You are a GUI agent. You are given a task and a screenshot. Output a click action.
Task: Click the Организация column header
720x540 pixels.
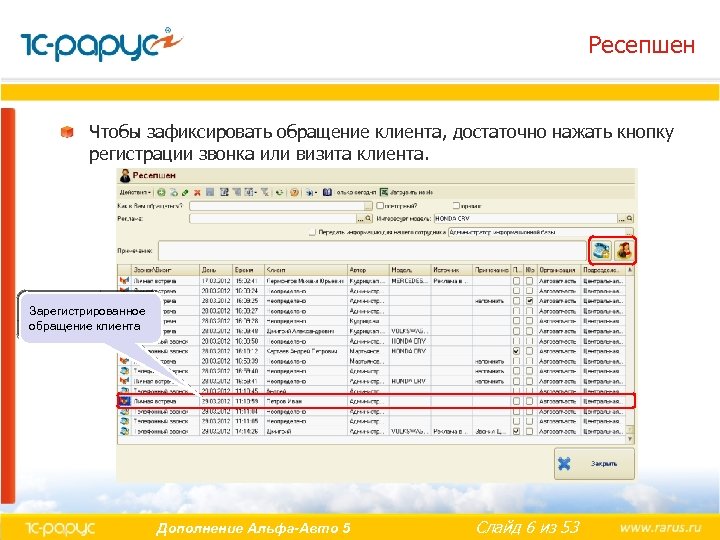click(x=559, y=270)
